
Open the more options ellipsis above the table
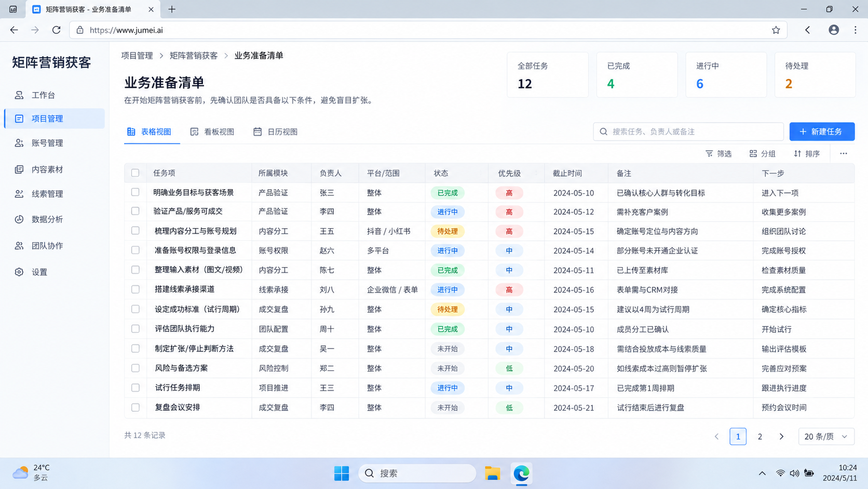(x=844, y=153)
